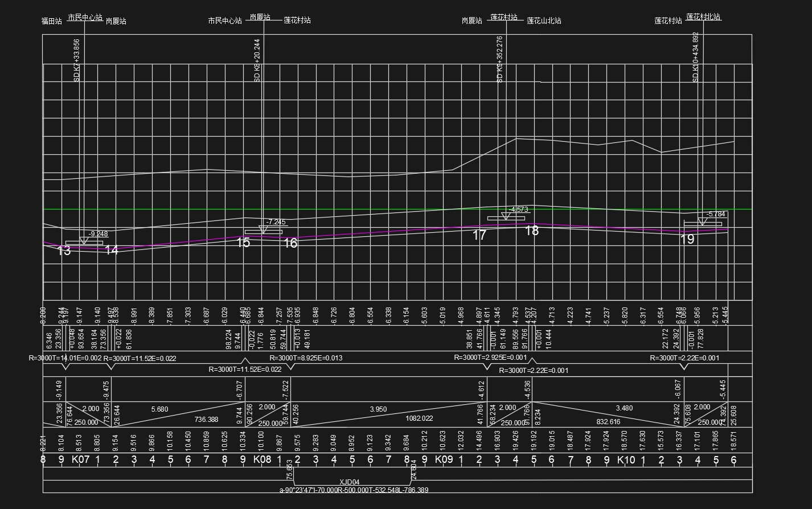Viewport: 812px width, 509px height.
Task: Click the slope length '736.388'
Action: click(x=206, y=420)
